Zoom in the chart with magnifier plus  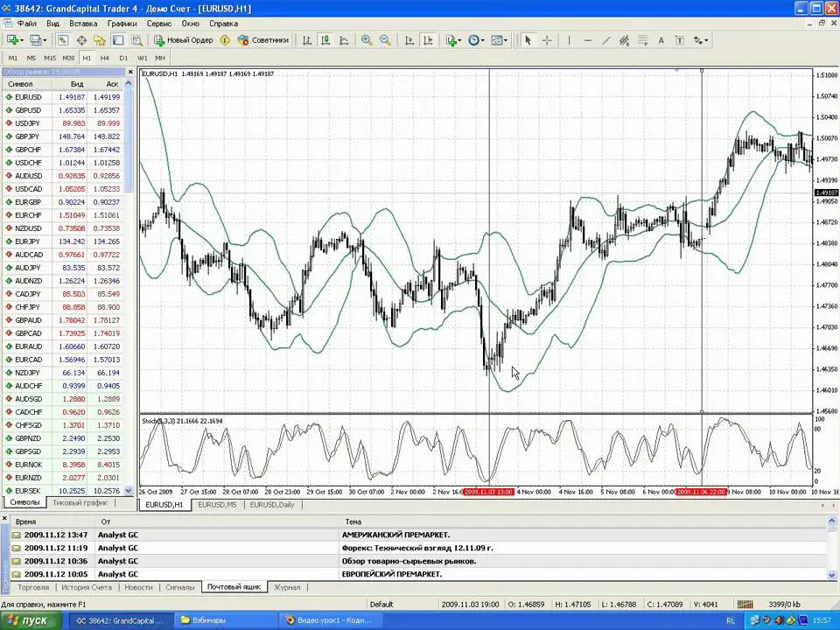(367, 40)
